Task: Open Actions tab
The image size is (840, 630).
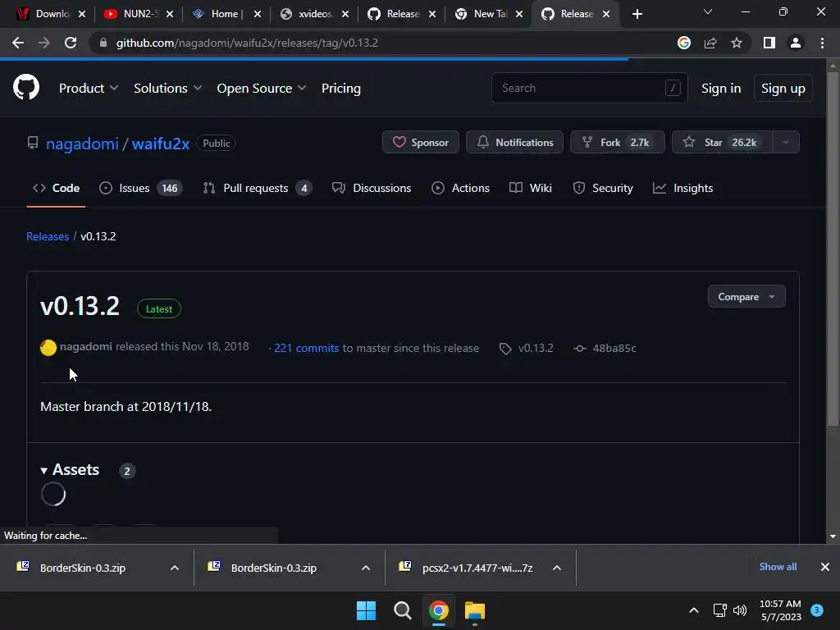Action: pos(461,188)
